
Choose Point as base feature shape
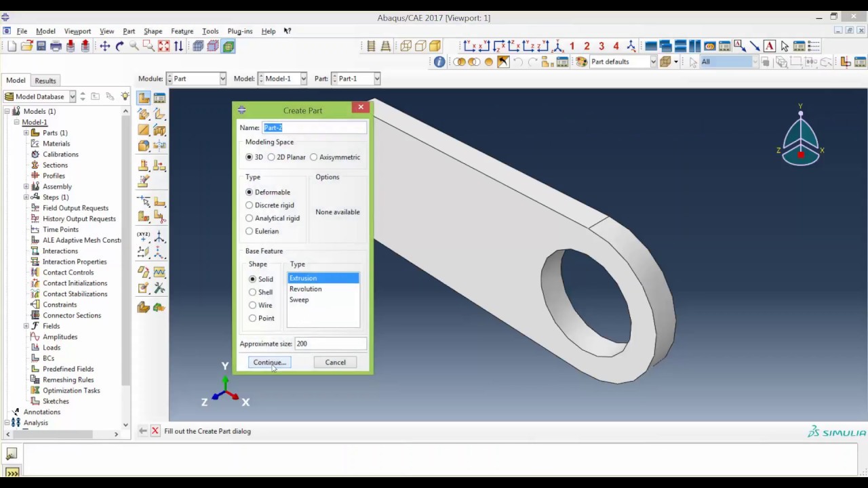(x=262, y=318)
